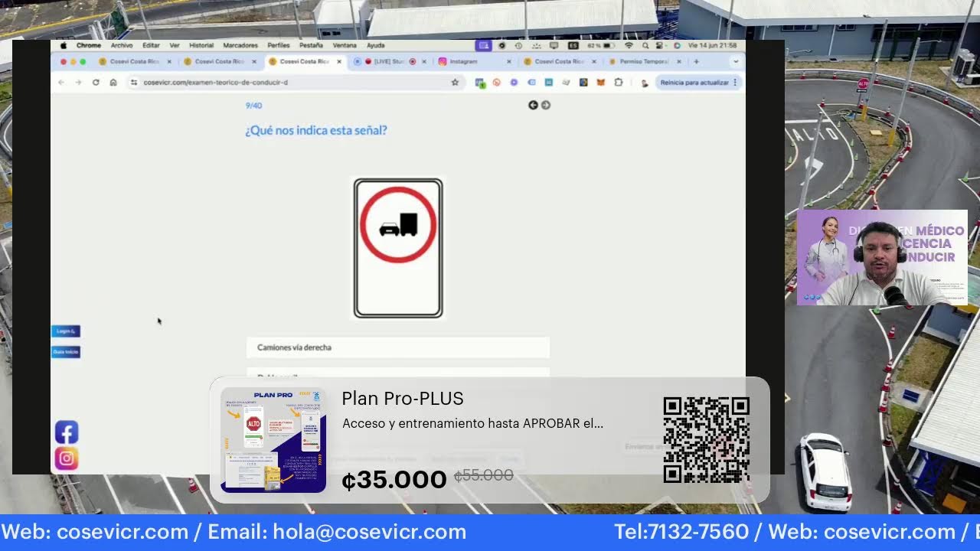Open Control Center in the menu bar
This screenshot has width=980, height=551.
659,45
